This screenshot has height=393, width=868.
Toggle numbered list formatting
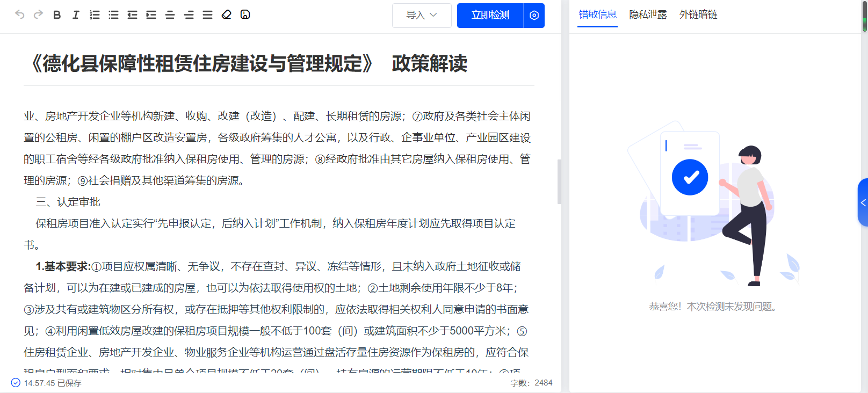(95, 15)
